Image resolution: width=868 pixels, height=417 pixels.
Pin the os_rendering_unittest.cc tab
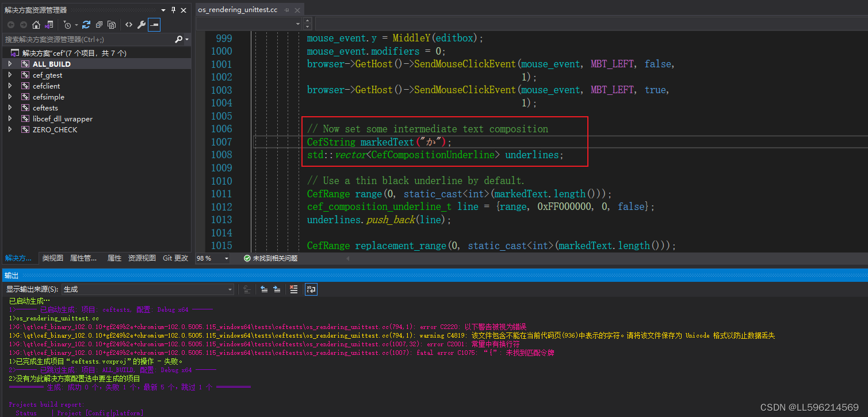pos(286,10)
